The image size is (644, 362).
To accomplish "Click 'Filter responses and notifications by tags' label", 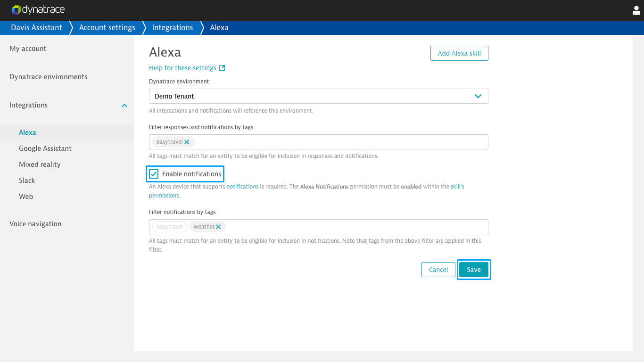I will click(201, 127).
